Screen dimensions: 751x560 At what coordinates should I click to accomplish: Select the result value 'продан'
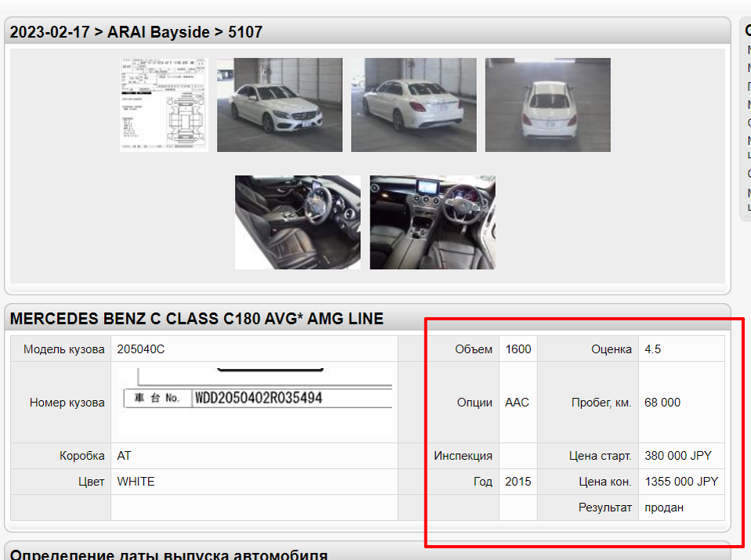(x=664, y=508)
